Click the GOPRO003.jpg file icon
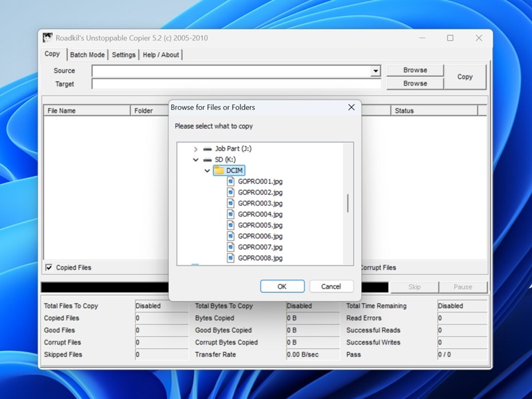 click(x=231, y=203)
